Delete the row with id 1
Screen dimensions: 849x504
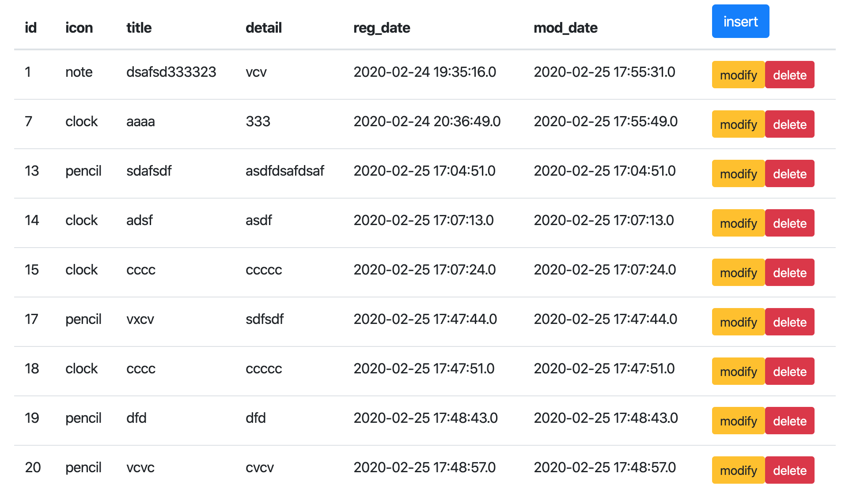point(789,75)
